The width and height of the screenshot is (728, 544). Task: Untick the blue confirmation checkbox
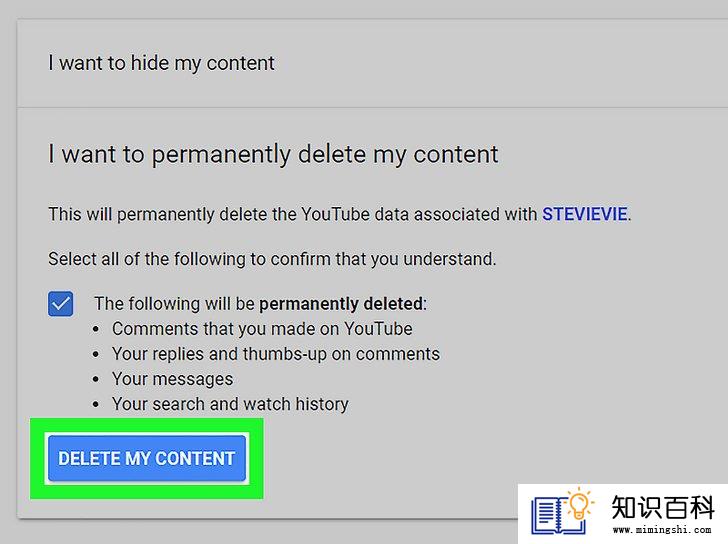point(60,304)
